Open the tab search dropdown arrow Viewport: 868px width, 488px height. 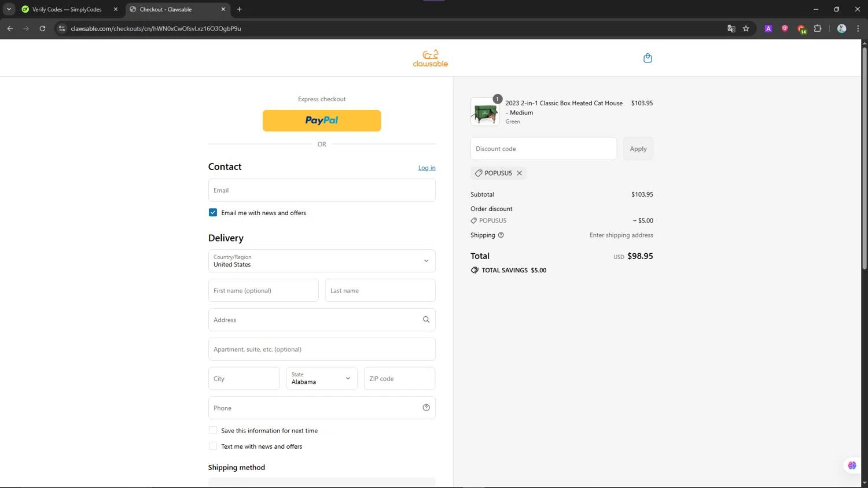pyautogui.click(x=9, y=9)
